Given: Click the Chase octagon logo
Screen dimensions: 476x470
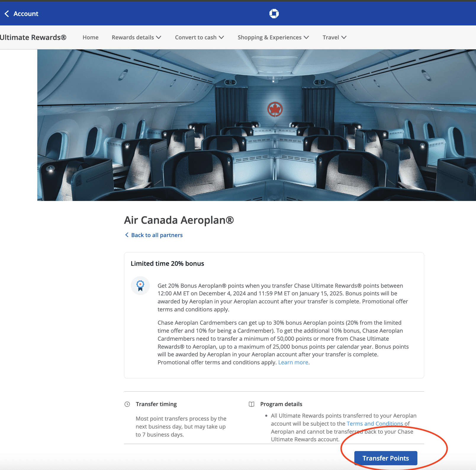Looking at the screenshot, I should (x=274, y=14).
